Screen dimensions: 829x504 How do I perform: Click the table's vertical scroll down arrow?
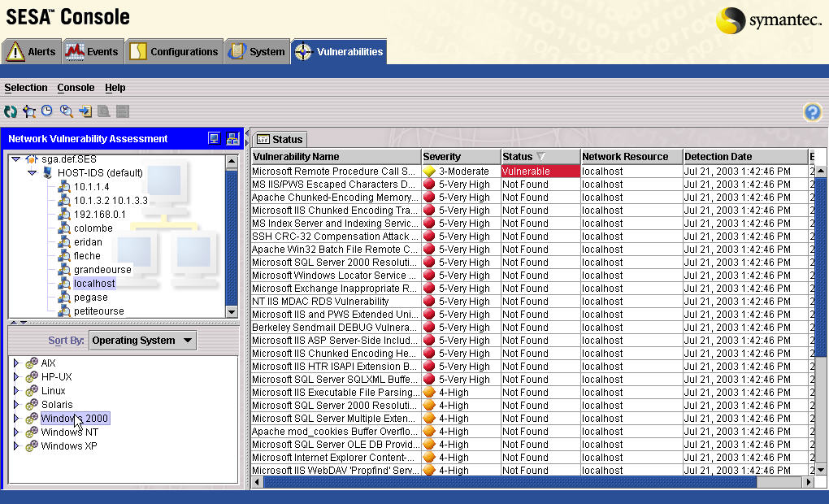(x=821, y=470)
